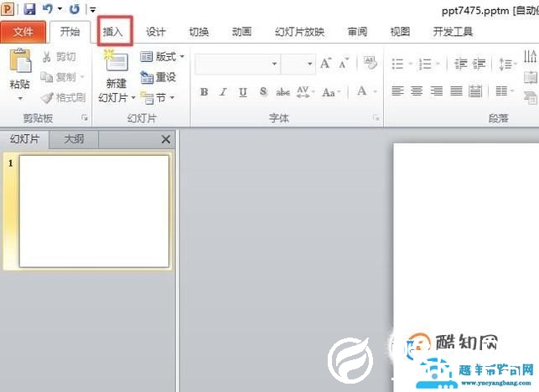Open the 复制 copy options dropdown arrow
This screenshot has width=539, height=392.
pos(82,77)
